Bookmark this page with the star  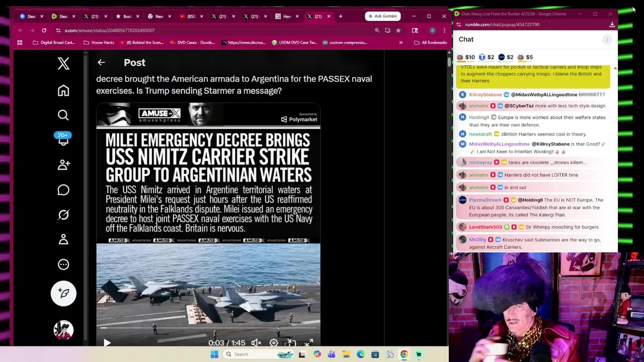[x=398, y=30]
